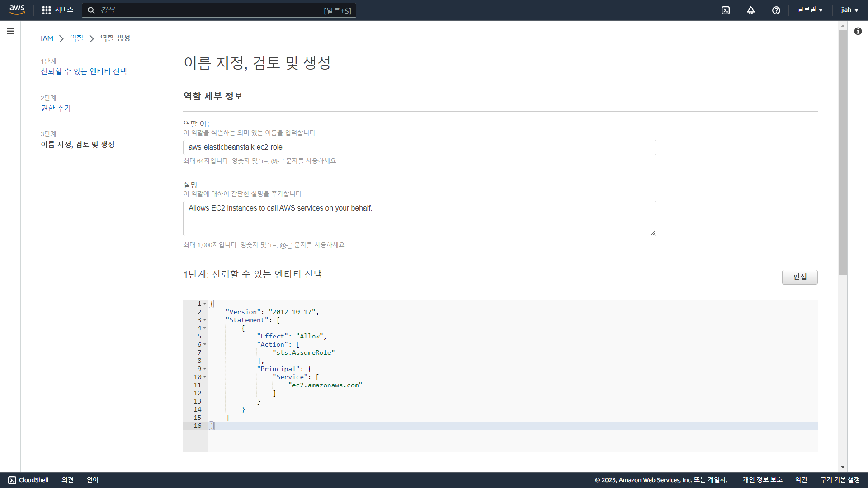The width and height of the screenshot is (868, 488).
Task: Collapse the Principal fold arrow on line 9
Action: pos(205,369)
